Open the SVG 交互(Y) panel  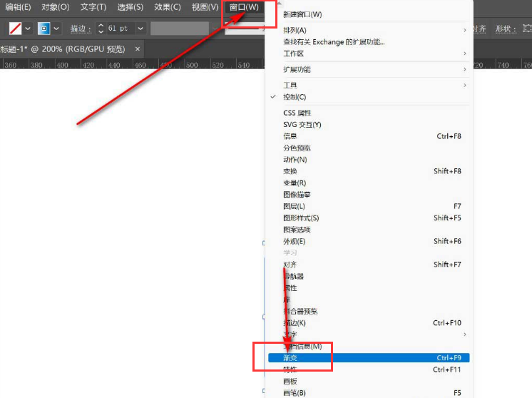[x=369, y=125]
